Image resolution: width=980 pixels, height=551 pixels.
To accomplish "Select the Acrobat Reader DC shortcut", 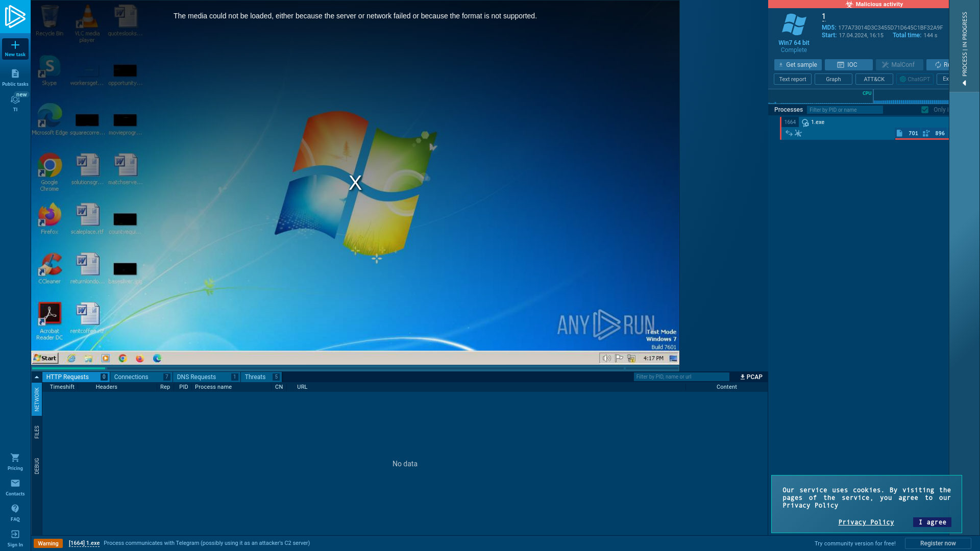I will [50, 321].
